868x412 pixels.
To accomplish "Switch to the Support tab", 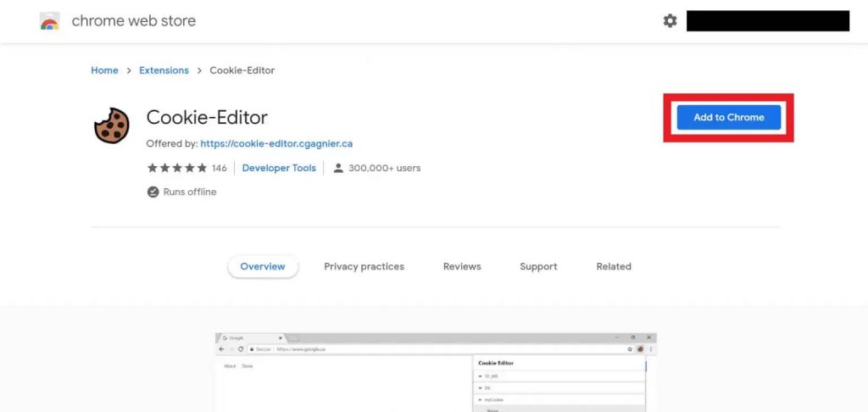I will 538,266.
